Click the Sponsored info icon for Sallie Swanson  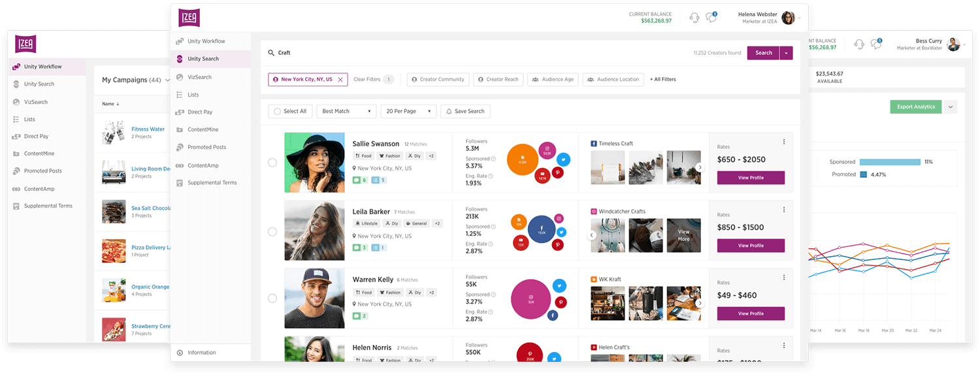[493, 159]
